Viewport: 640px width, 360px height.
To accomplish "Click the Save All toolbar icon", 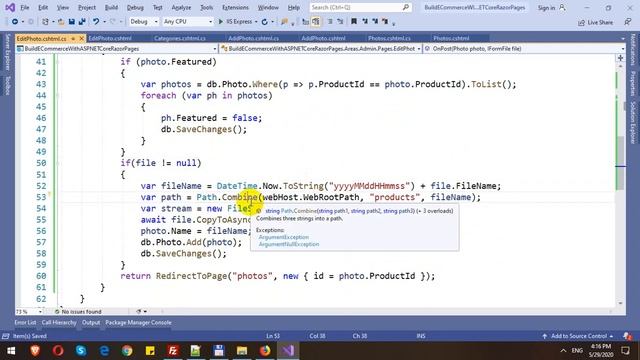I will 82,22.
